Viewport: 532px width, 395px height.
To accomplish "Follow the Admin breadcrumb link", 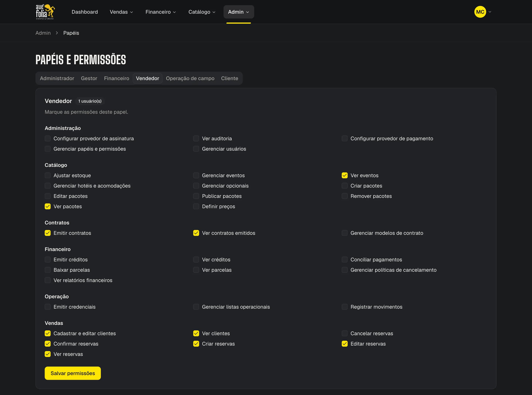I will [x=43, y=33].
